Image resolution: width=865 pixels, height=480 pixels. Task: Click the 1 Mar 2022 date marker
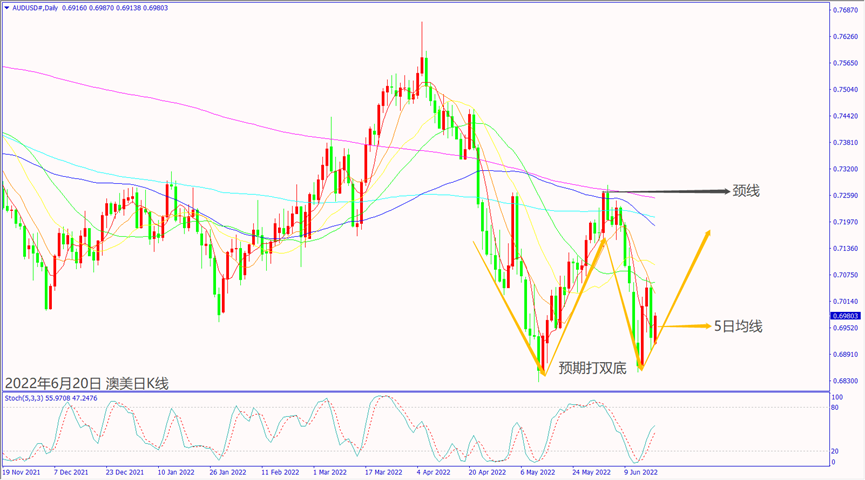(x=327, y=469)
